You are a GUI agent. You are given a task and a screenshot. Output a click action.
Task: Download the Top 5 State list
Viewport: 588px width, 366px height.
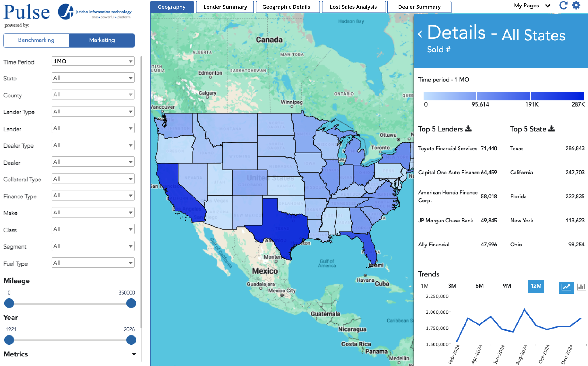[551, 129]
